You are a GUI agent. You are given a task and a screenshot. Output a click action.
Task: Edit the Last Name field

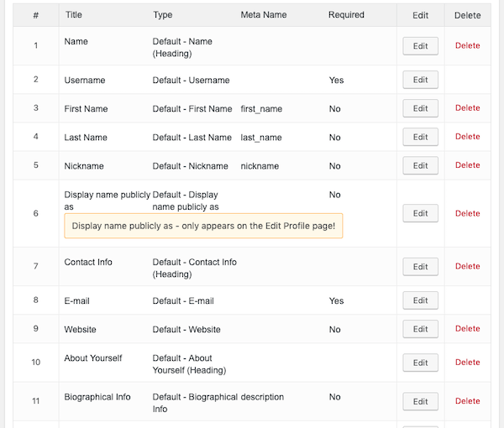point(420,137)
